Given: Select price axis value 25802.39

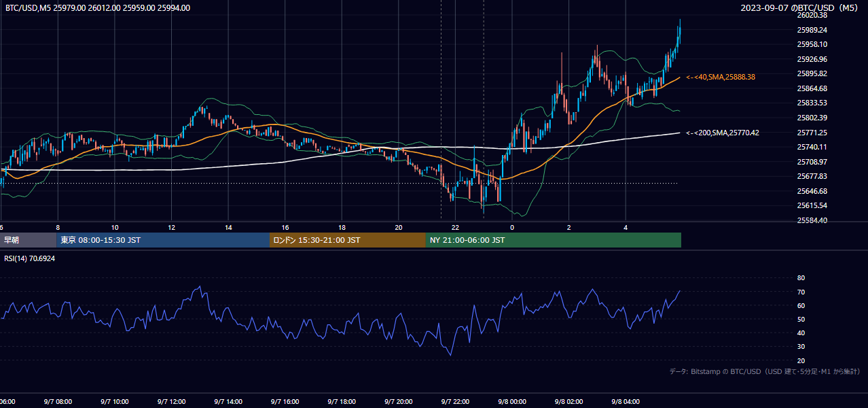Looking at the screenshot, I should point(812,118).
